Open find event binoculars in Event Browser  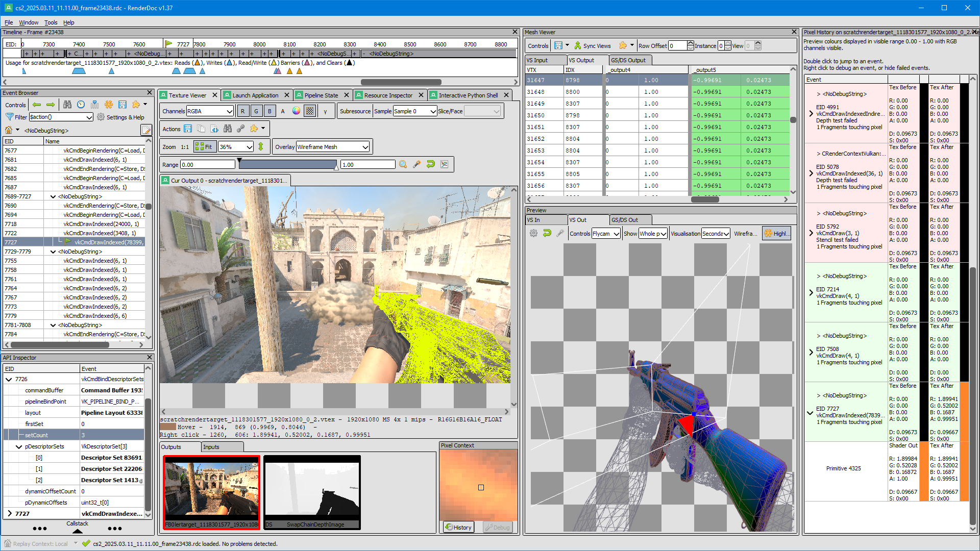point(67,105)
